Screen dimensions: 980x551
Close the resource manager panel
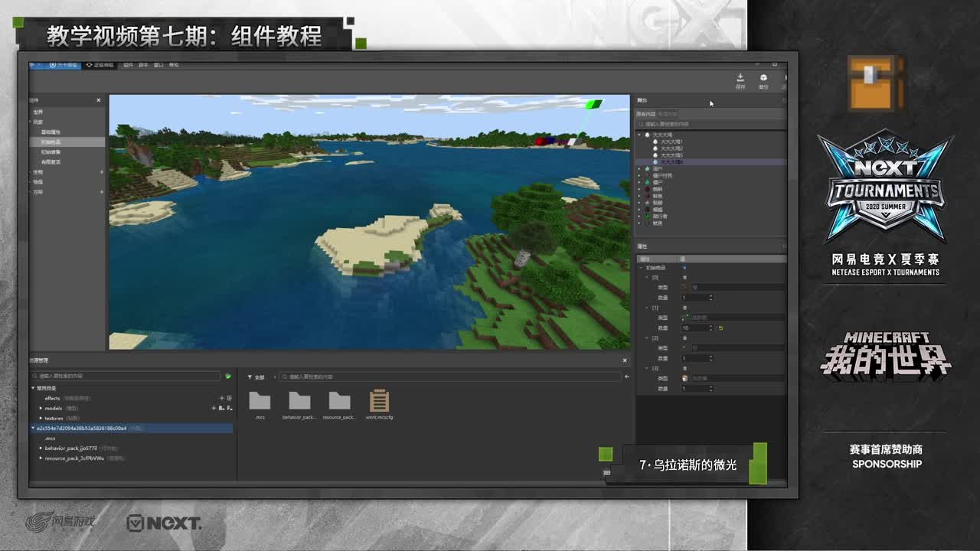[624, 360]
